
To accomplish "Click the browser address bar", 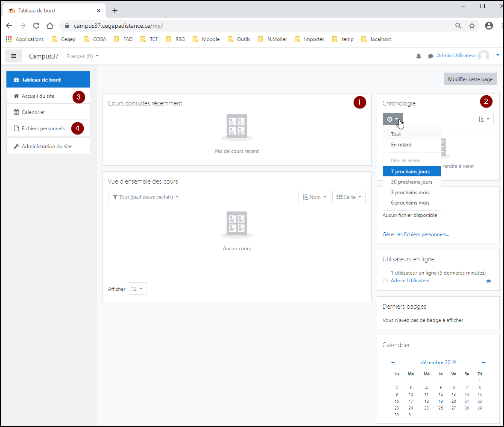I will 256,26.
